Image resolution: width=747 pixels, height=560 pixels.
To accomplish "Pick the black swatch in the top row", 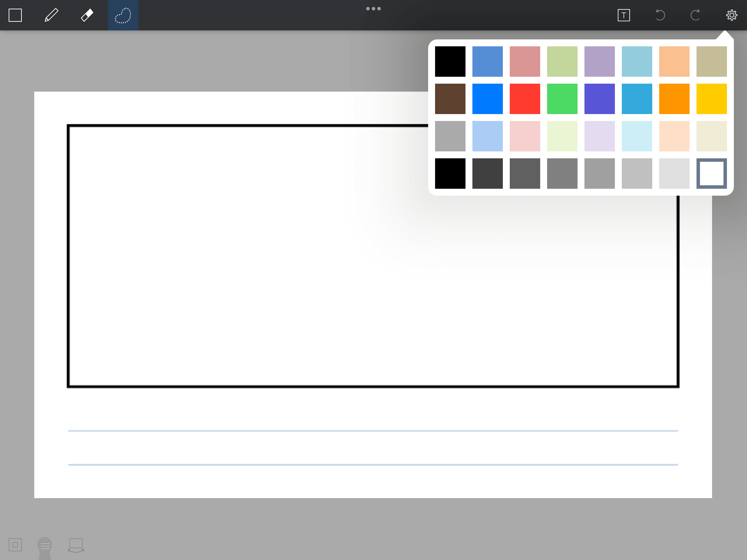I will point(450,62).
